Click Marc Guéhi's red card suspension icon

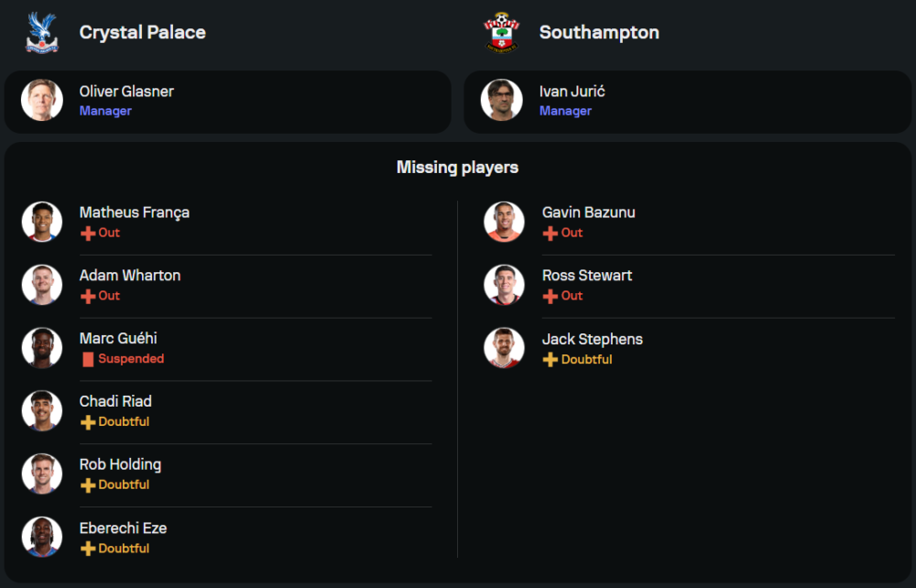click(x=88, y=359)
